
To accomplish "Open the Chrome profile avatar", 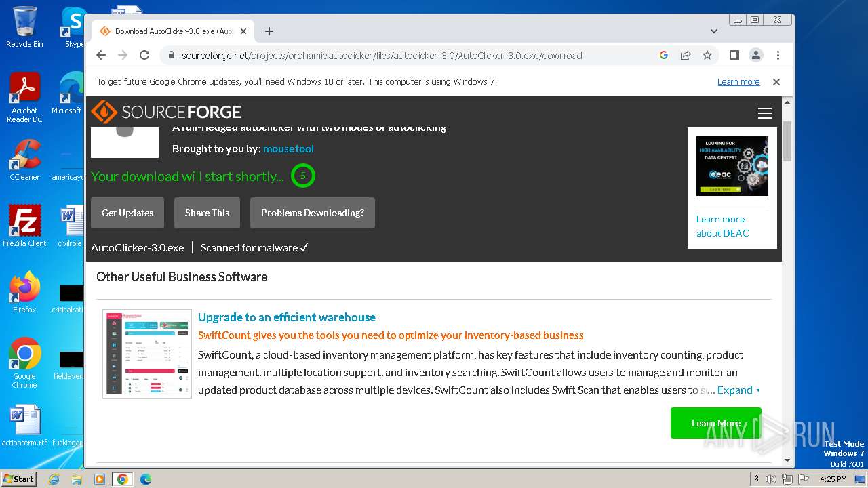I will 755,55.
